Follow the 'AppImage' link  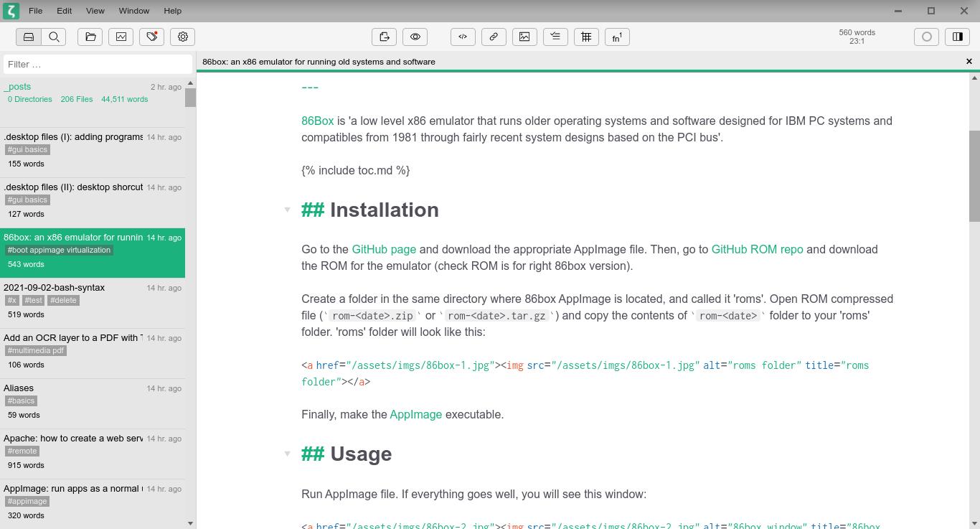(415, 415)
